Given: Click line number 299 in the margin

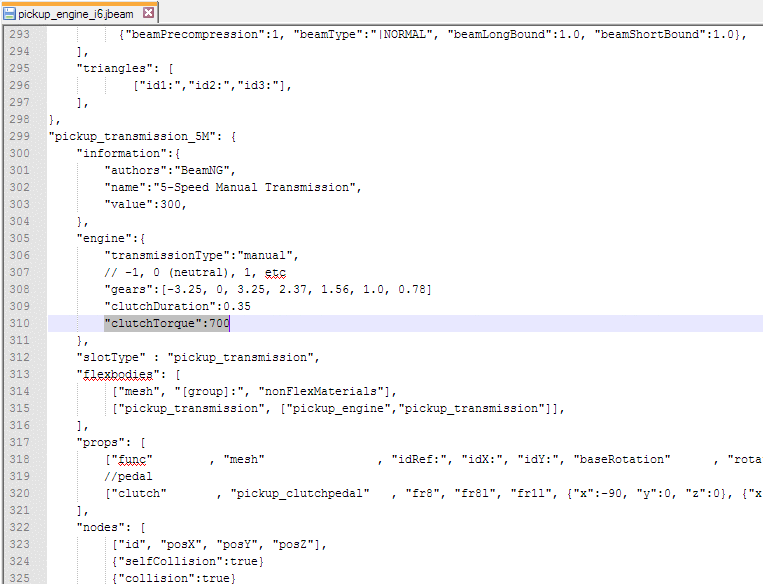Looking at the screenshot, I should [19, 136].
